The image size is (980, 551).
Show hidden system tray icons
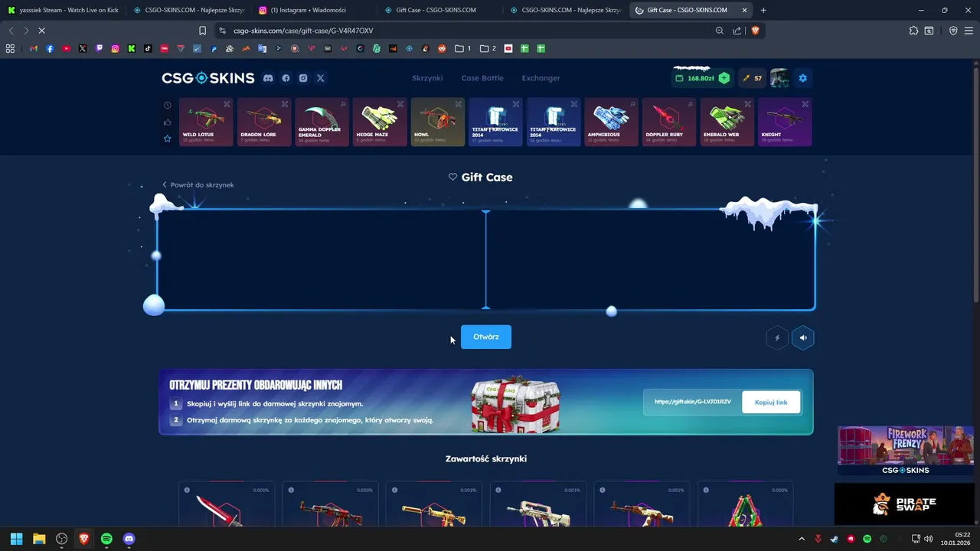802,539
